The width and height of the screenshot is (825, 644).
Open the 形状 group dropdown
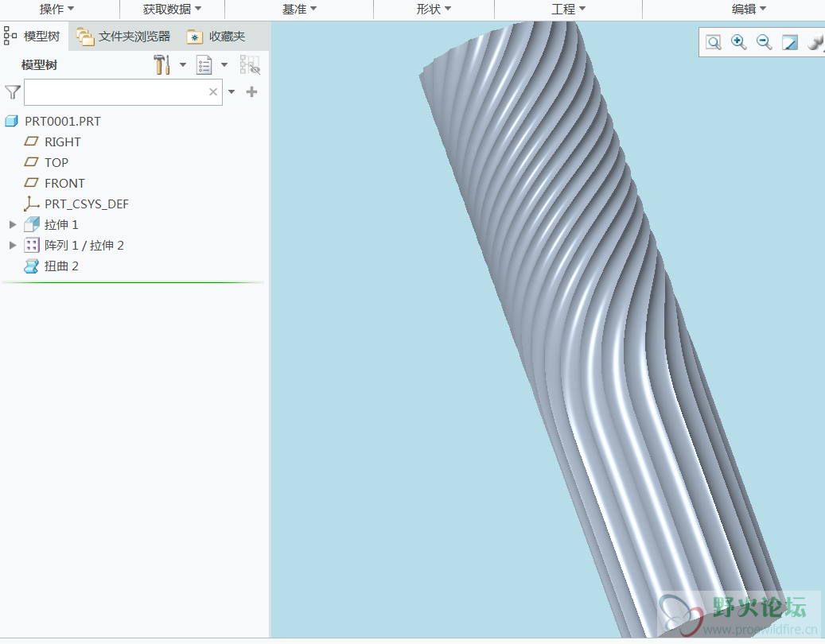click(434, 10)
